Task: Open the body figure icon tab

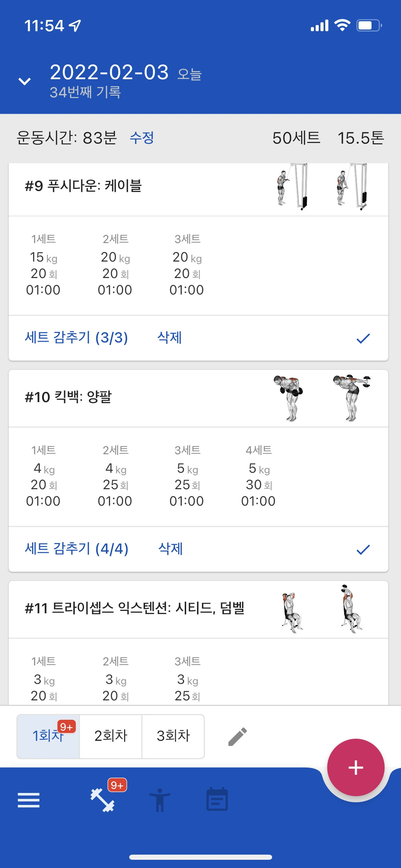Action: click(160, 800)
